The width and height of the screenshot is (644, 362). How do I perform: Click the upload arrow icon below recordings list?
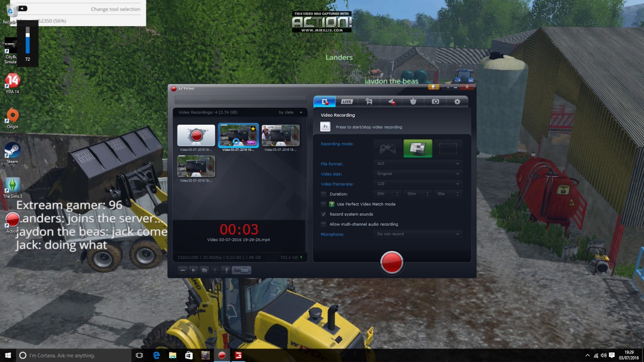tap(215, 270)
